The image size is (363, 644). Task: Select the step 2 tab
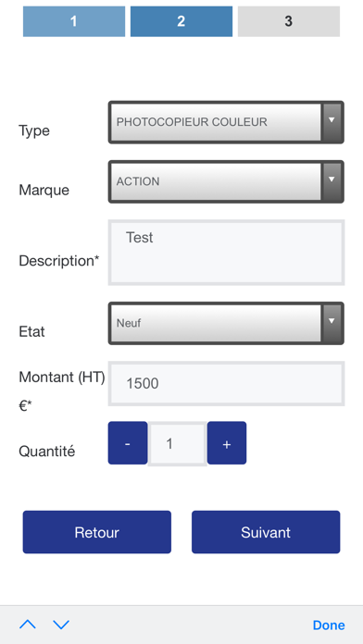[181, 21]
